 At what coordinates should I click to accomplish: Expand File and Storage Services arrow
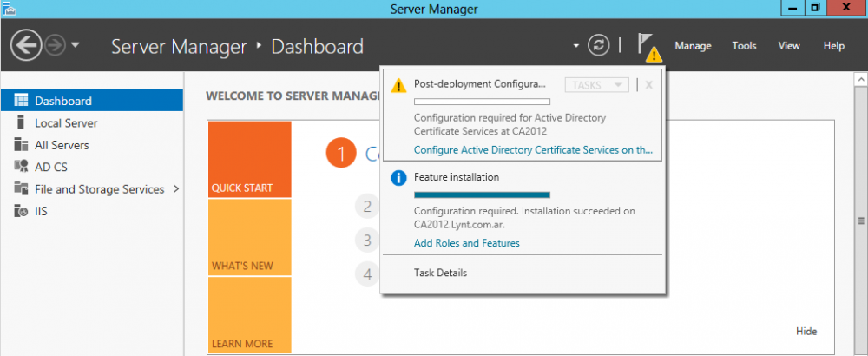coord(176,188)
